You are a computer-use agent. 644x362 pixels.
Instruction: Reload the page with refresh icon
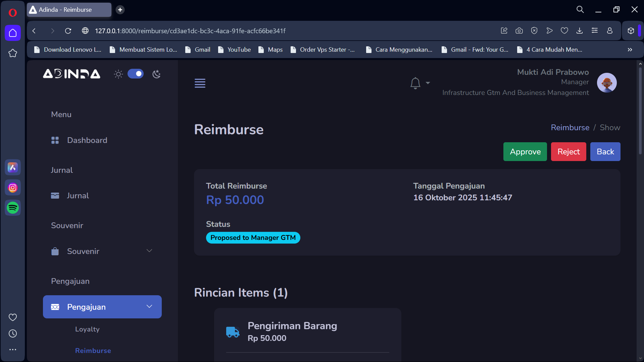68,31
